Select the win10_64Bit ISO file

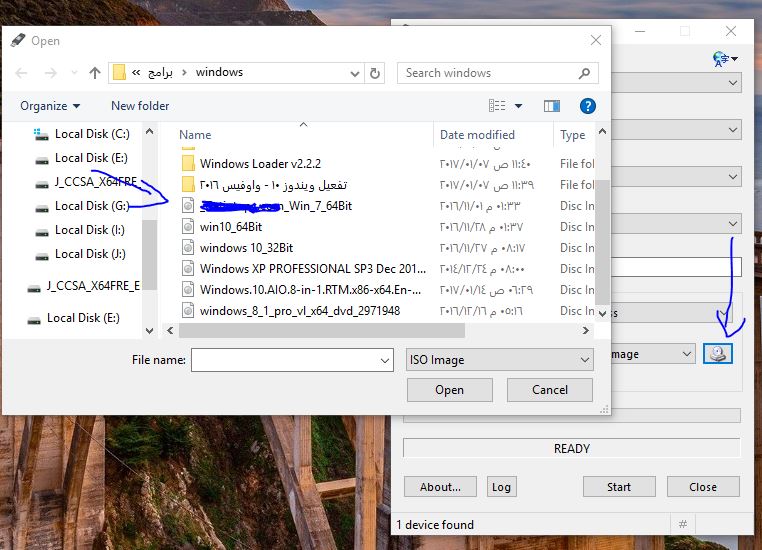(230, 227)
